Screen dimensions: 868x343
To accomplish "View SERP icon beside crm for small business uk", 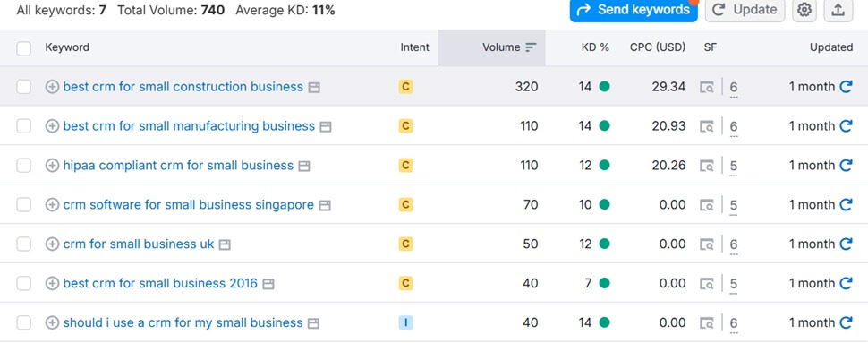I will tap(225, 244).
